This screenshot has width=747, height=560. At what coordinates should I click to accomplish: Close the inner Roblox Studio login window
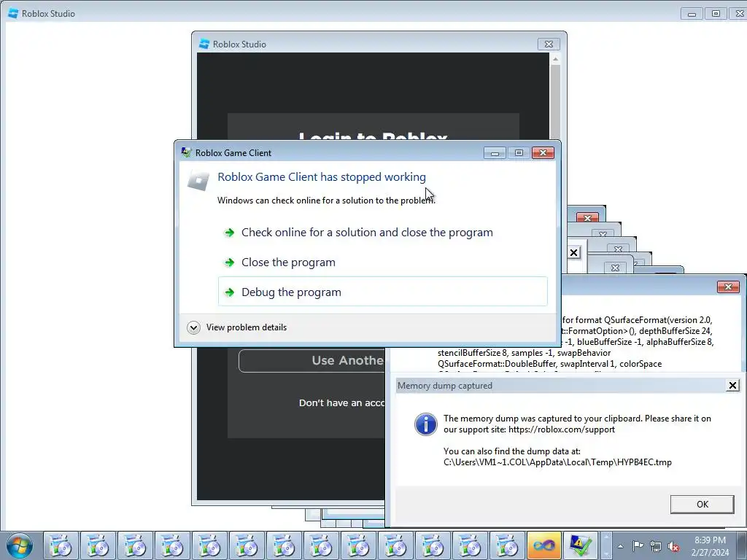pyautogui.click(x=549, y=44)
